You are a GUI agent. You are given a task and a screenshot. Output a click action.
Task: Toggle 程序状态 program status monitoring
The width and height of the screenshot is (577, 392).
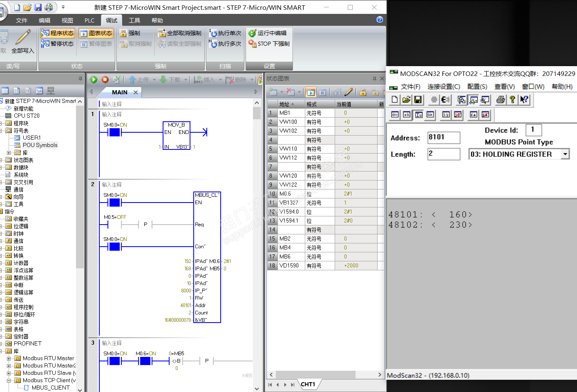point(57,33)
